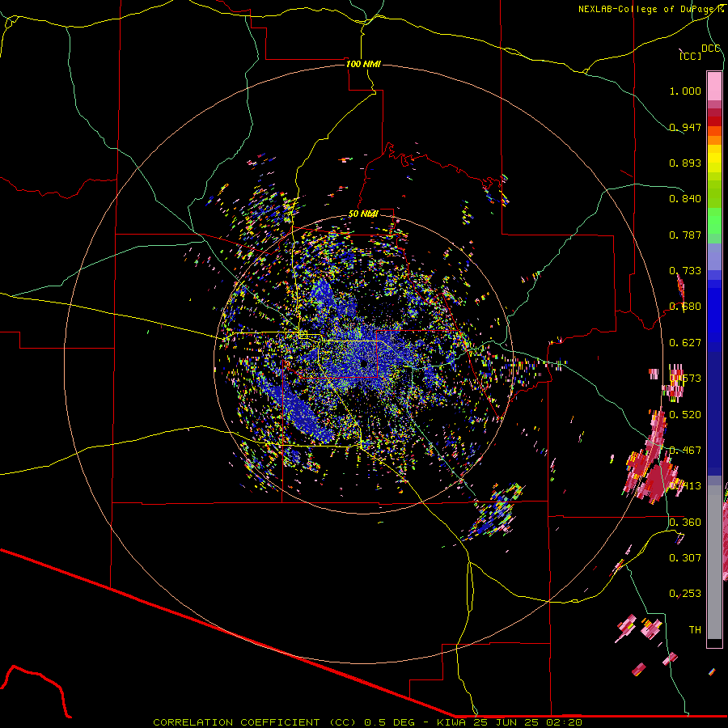Click the black radar site dot at center
This screenshot has height=728, width=728.
363,363
